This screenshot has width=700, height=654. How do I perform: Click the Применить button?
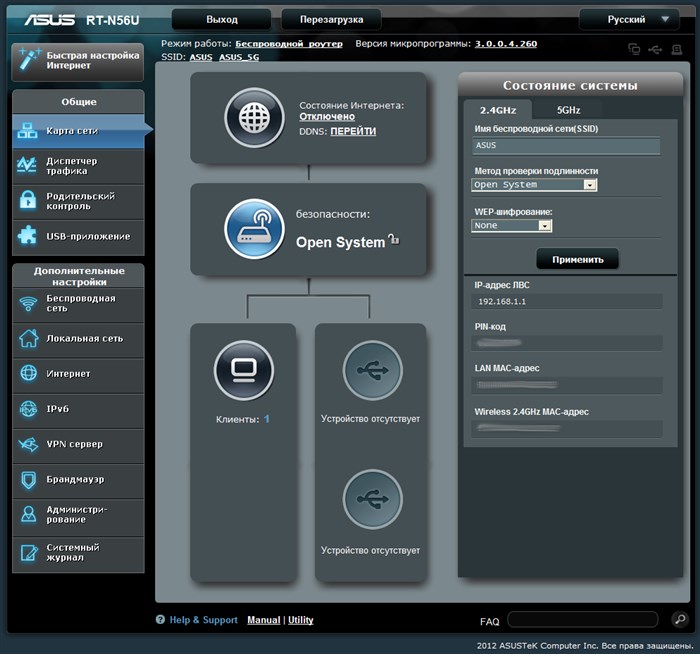tap(577, 259)
